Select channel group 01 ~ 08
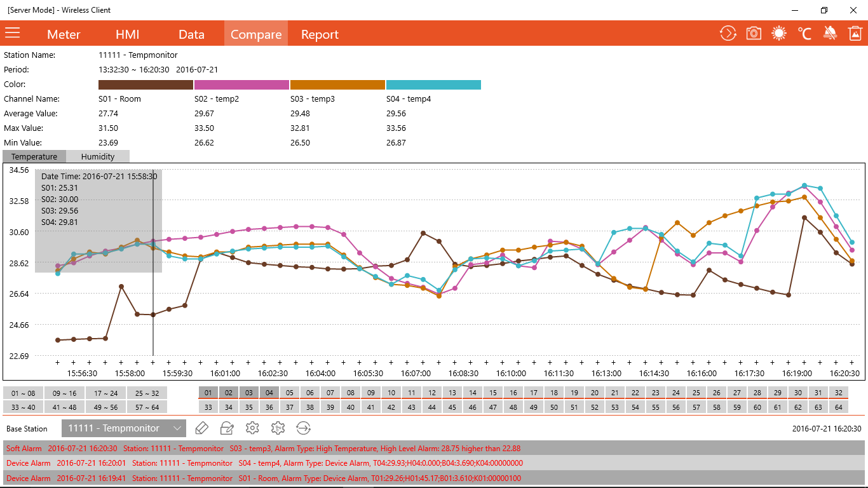Image resolution: width=868 pixels, height=488 pixels. (x=24, y=393)
